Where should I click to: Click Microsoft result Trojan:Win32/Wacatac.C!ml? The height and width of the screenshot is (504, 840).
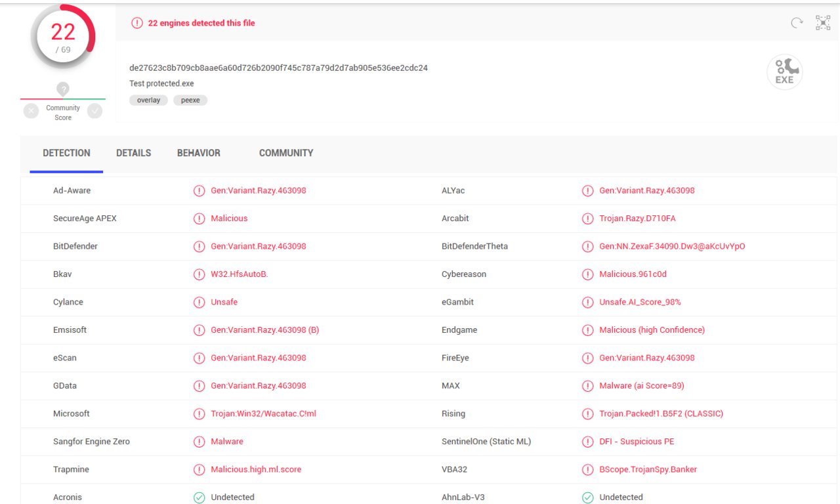point(263,414)
